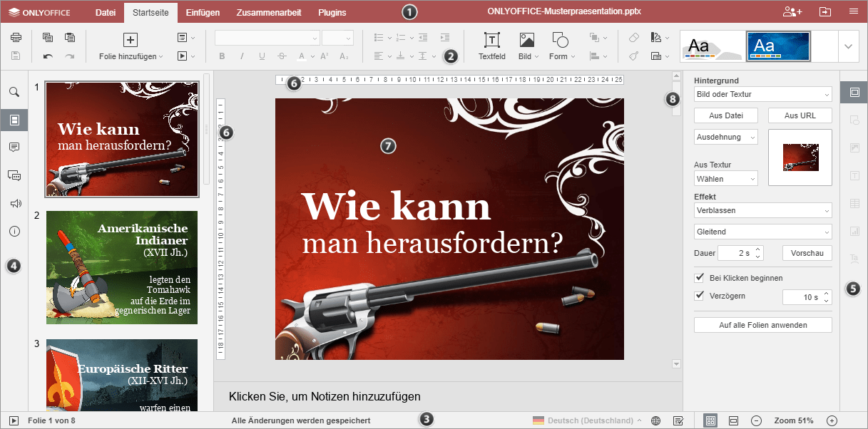Click the 'Vorschau' button

807,253
